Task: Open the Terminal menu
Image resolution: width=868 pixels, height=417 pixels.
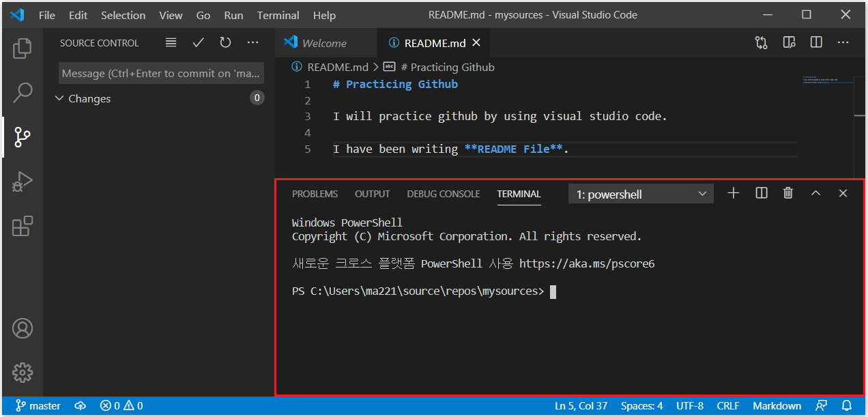Action: pos(278,15)
